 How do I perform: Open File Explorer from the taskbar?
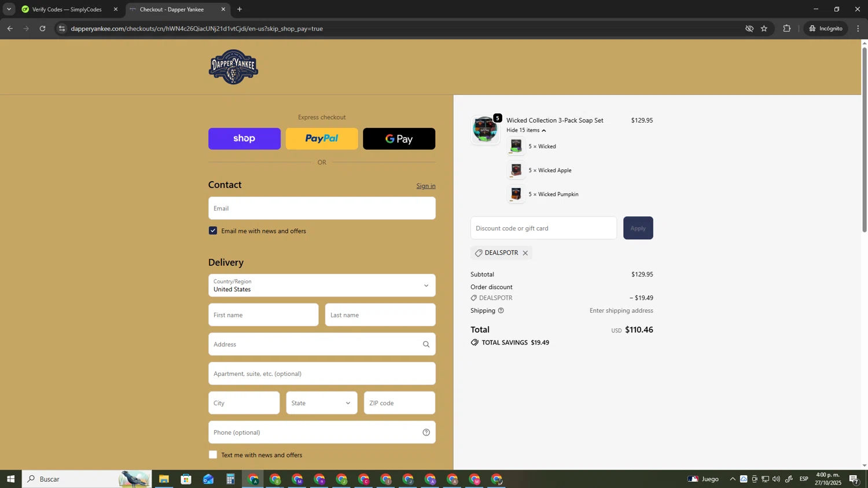click(164, 479)
